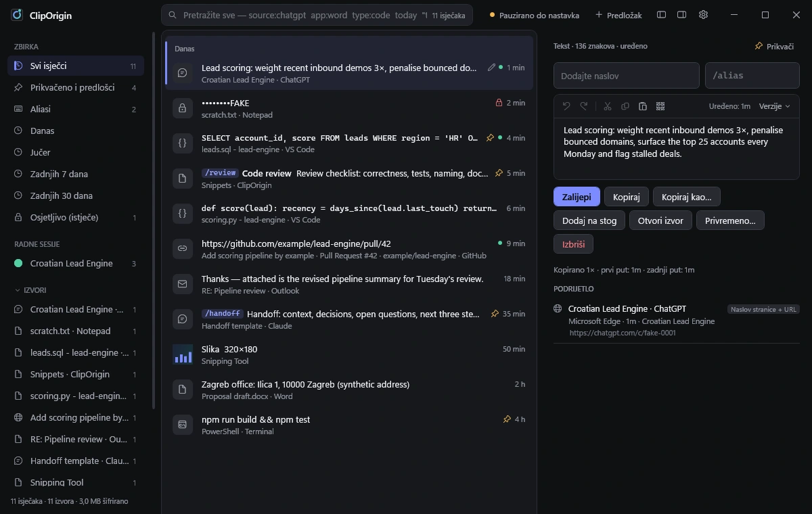
Task: Show the Osjetljivo (istječe) collection
Action: [x=76, y=218]
